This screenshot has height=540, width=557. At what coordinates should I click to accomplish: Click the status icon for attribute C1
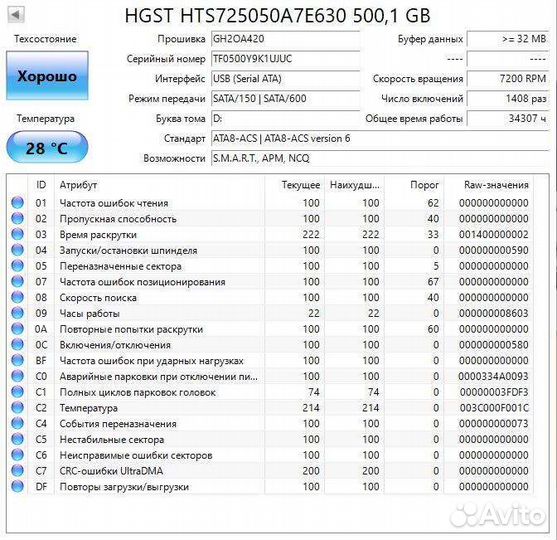pos(17,392)
